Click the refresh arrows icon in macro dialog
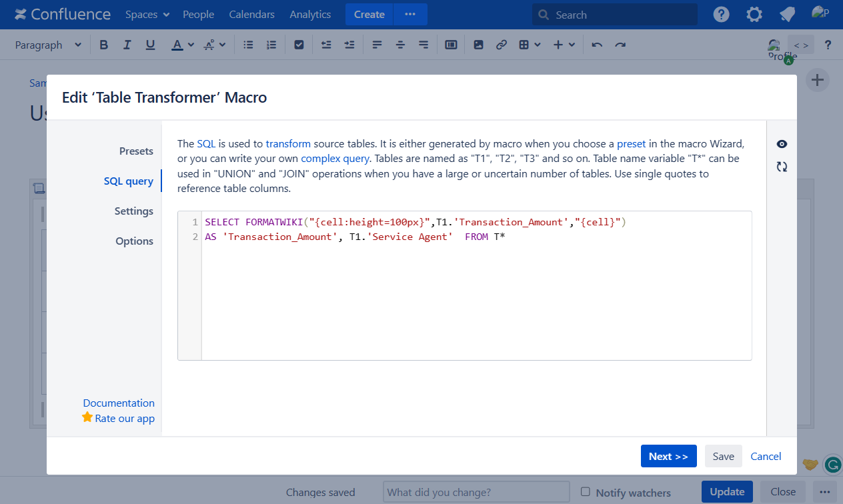843x504 pixels. click(782, 167)
